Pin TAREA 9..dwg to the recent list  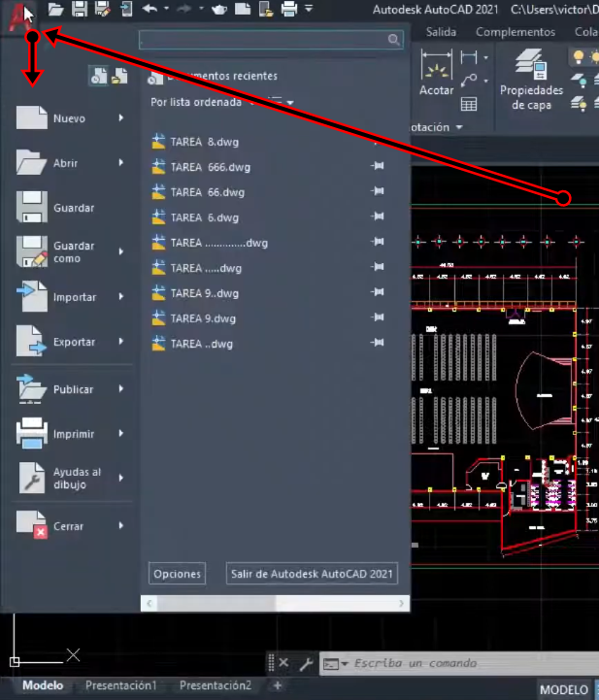pyautogui.click(x=377, y=292)
